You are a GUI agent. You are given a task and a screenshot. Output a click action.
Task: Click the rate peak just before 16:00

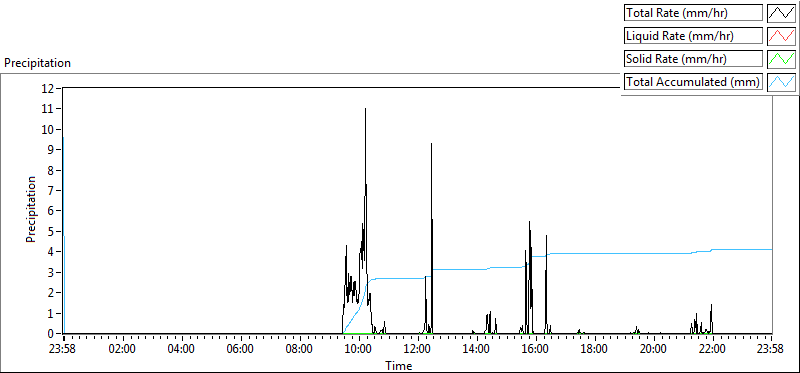click(x=530, y=222)
